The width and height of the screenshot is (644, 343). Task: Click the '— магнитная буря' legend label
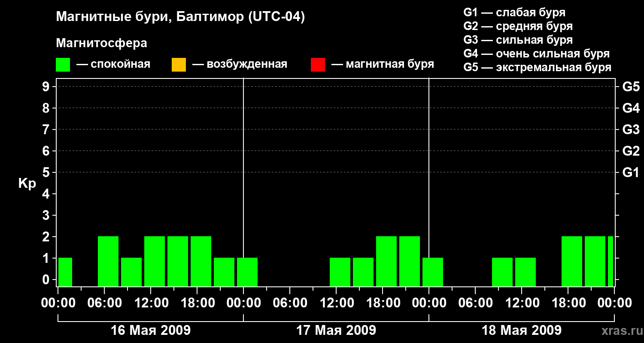tap(383, 64)
